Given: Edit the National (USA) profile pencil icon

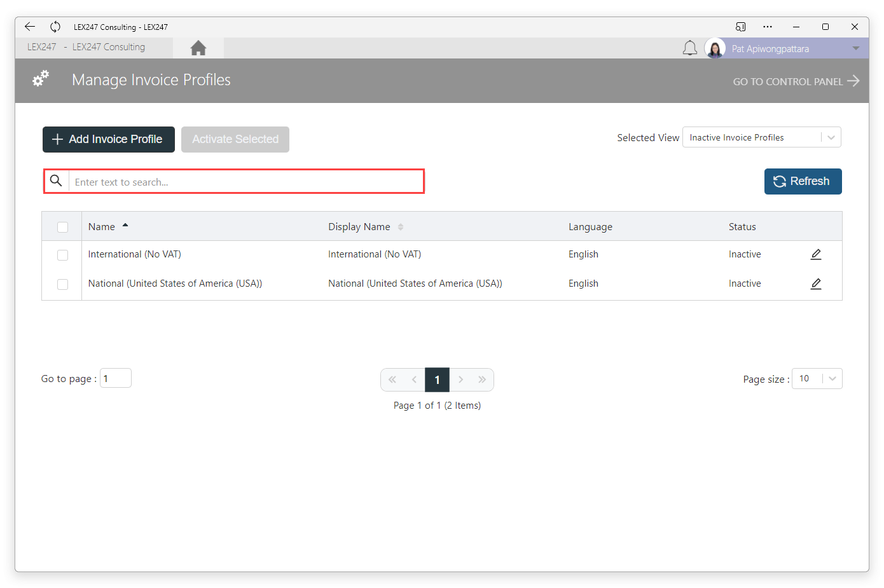Looking at the screenshot, I should pyautogui.click(x=816, y=284).
